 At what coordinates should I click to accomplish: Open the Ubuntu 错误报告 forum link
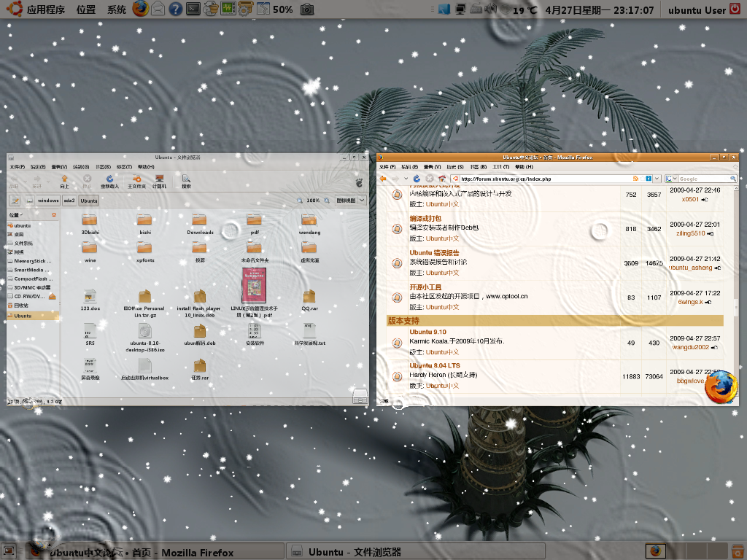(x=434, y=253)
